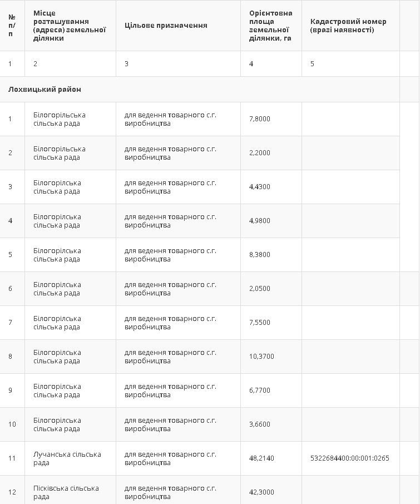Viewport: 420px width, 504px height.
Task: Select the area cell showing 6,7700
Action: (x=260, y=391)
